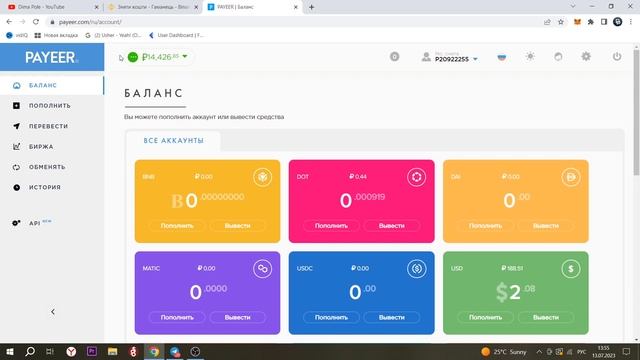
Task: Open a new browser tab
Action: 311,7
